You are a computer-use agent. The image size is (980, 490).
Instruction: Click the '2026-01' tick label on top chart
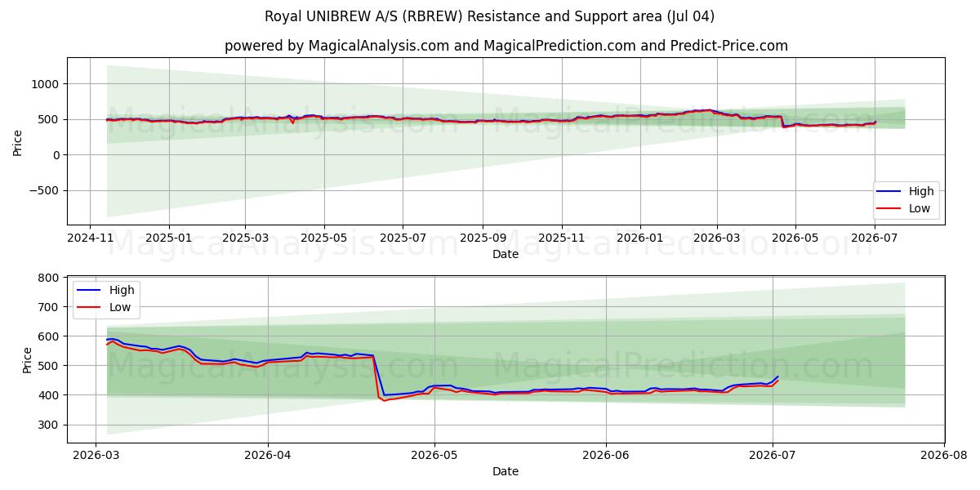[x=639, y=238]
